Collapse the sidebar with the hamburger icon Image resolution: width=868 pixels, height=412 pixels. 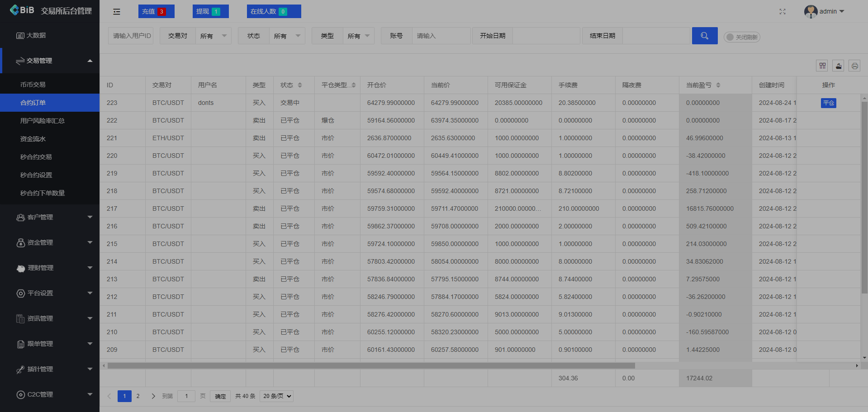117,12
